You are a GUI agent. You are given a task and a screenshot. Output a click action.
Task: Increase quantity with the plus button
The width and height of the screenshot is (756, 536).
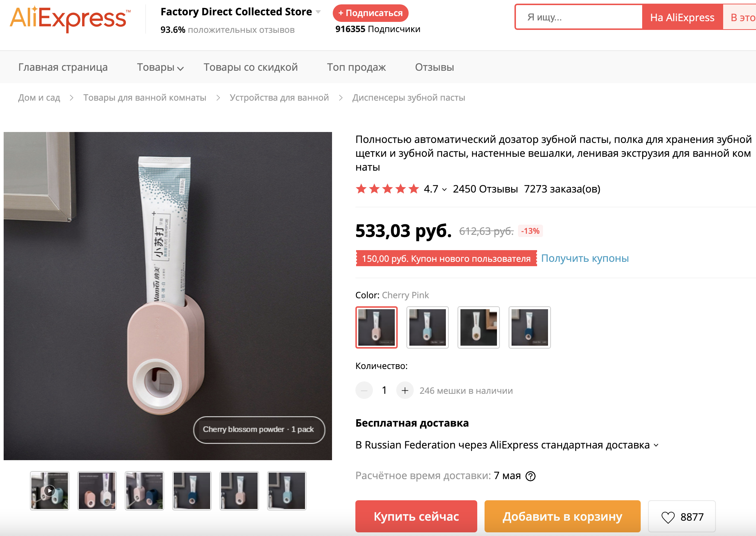point(405,391)
